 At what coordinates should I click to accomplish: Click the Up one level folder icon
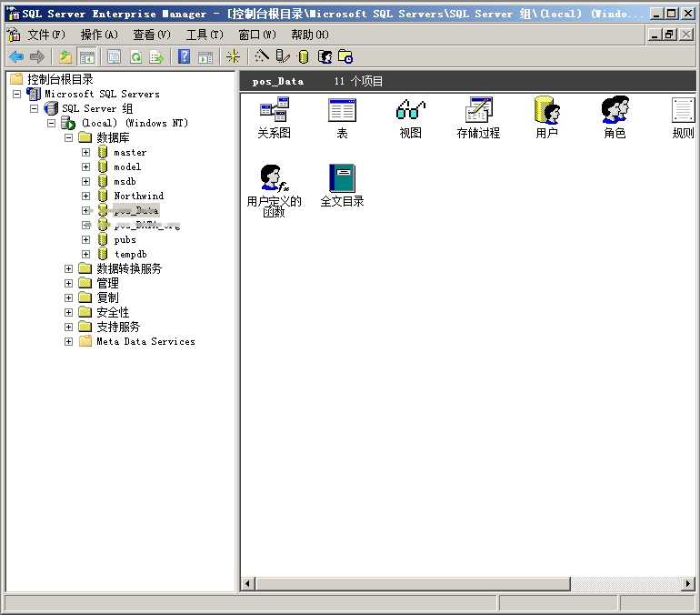tap(65, 56)
